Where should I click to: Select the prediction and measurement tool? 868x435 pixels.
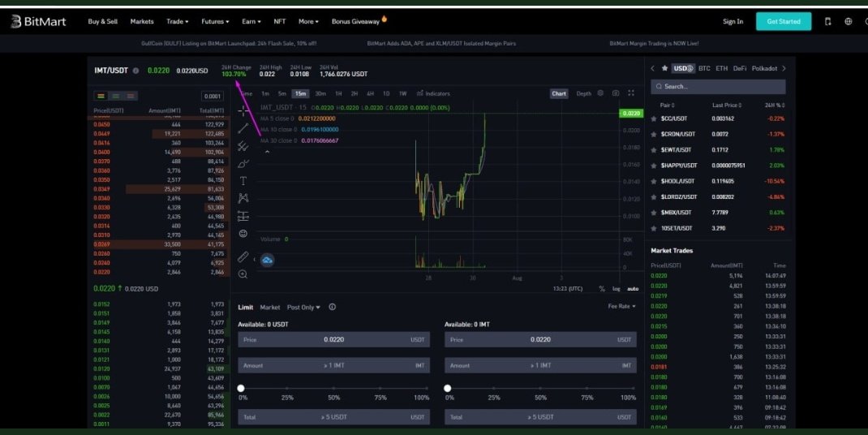pos(243,216)
